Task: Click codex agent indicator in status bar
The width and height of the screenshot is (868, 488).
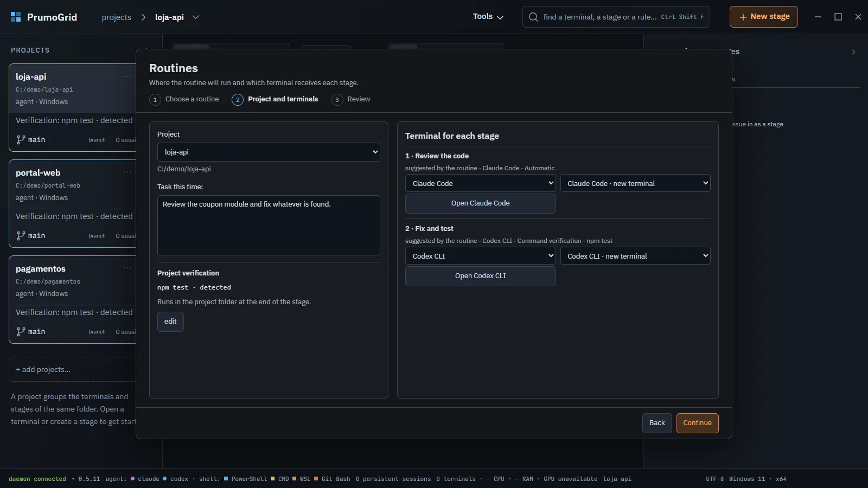Action: [x=175, y=479]
